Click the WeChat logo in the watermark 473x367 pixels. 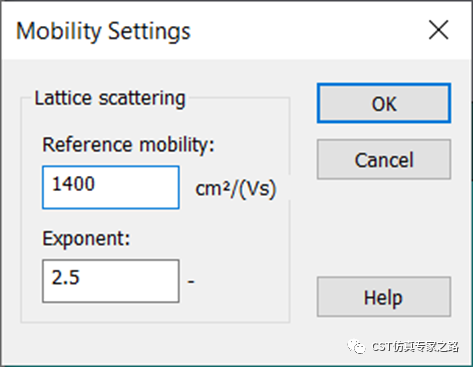(x=357, y=347)
